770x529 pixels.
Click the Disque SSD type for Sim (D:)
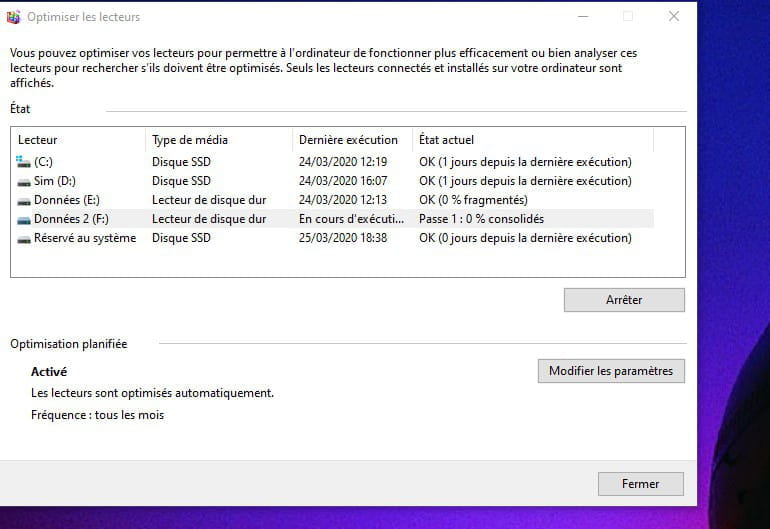coord(181,181)
